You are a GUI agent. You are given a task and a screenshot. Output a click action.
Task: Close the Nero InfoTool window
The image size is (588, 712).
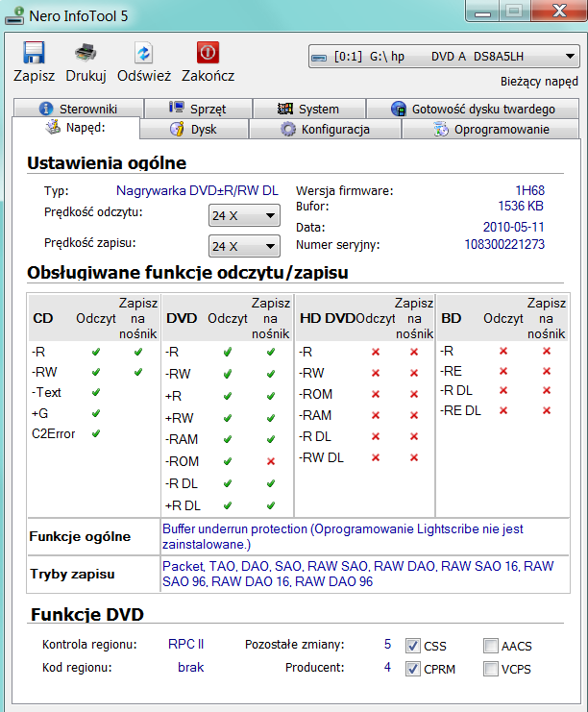click(559, 11)
